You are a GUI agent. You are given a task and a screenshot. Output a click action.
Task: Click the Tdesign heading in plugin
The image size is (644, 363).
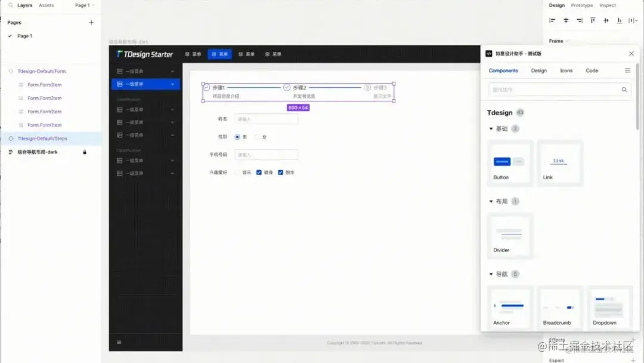click(x=500, y=113)
